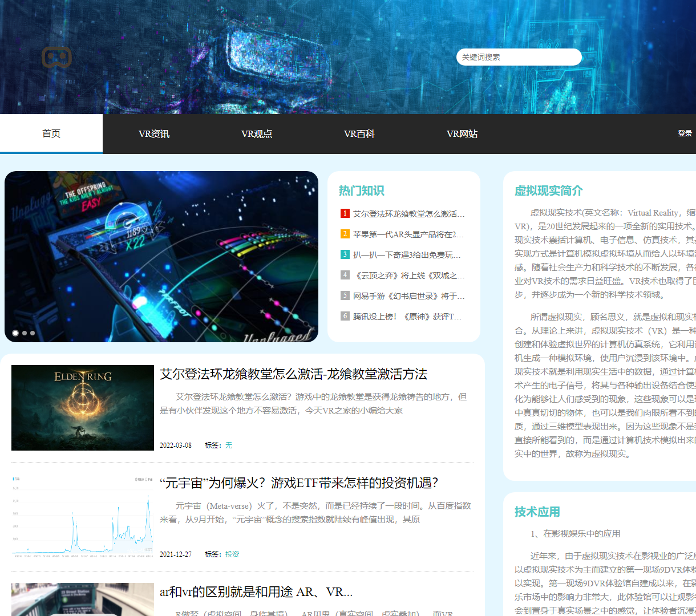
Task: Click the Elden Ring article thumbnail
Action: (82, 408)
